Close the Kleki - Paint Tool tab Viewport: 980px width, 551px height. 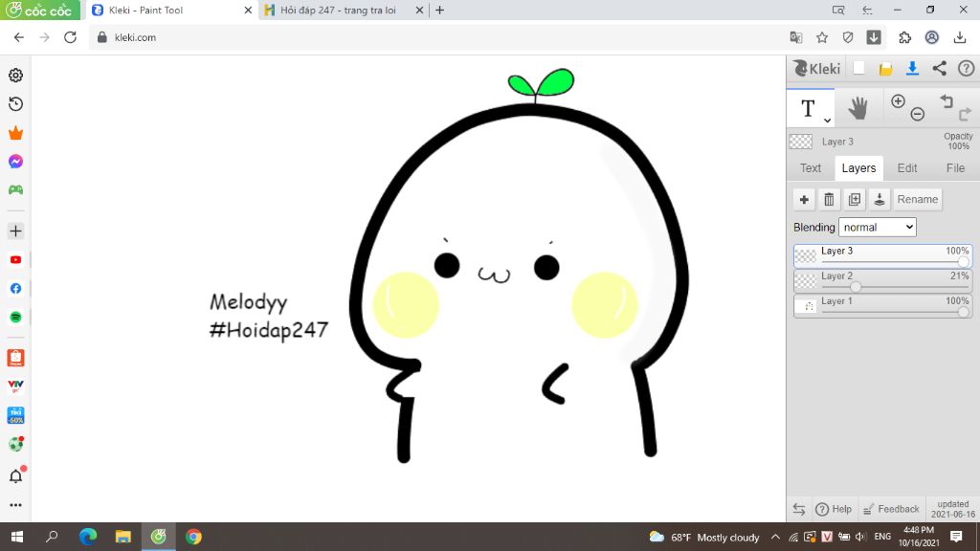[x=248, y=10]
